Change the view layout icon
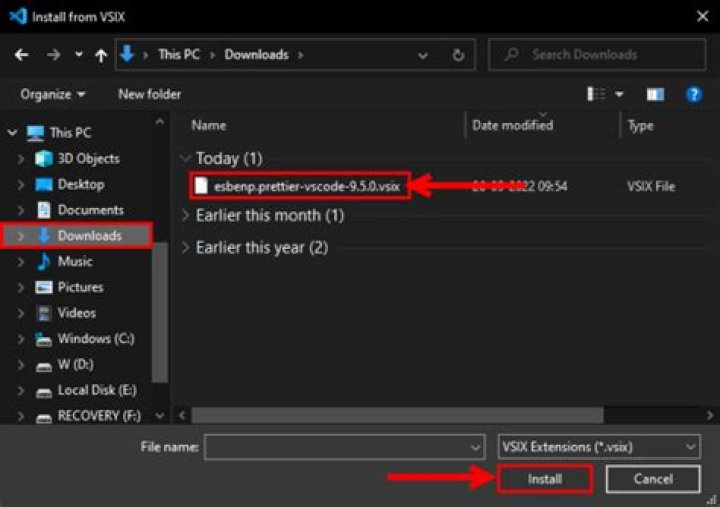720x507 pixels. pos(596,94)
